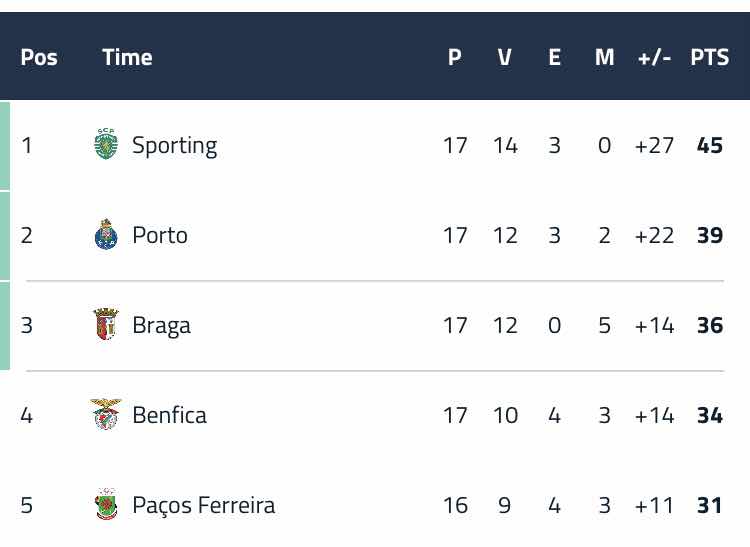Click the Pos column header
This screenshot has height=547, width=750.
coord(39,57)
